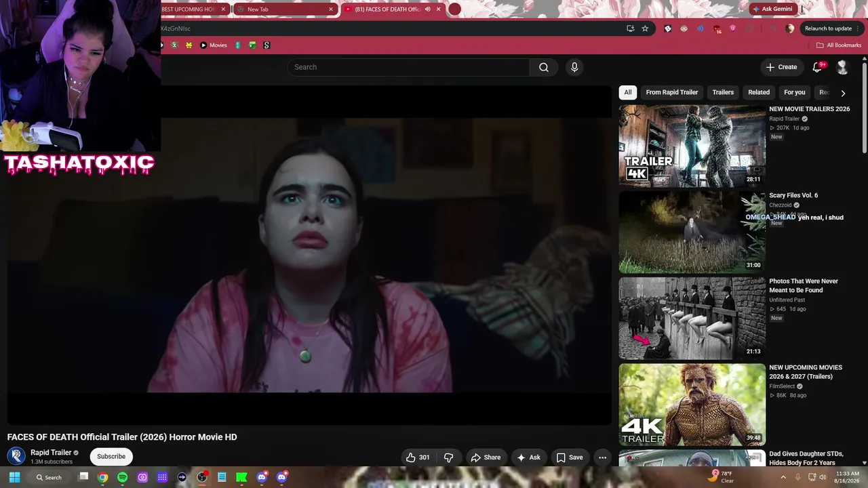Click Ask Gemini in Chrome

(x=772, y=9)
